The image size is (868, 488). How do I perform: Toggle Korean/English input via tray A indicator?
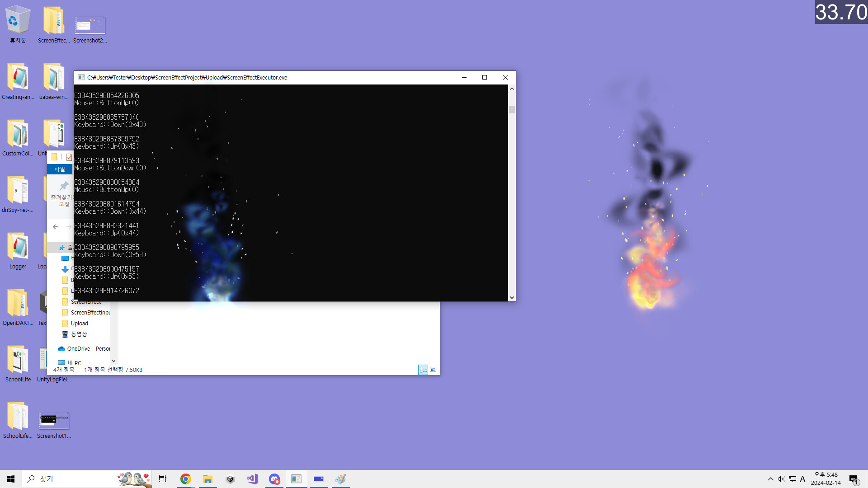point(802,479)
